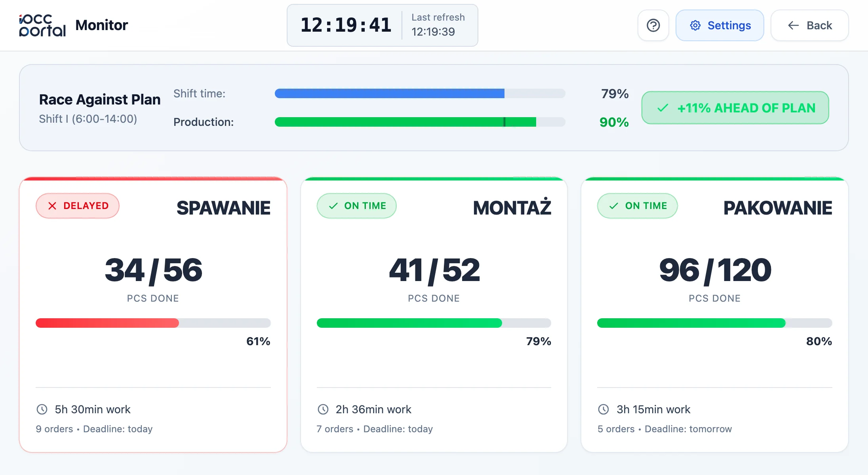Click the 80% value on PAKOWANIE

819,341
